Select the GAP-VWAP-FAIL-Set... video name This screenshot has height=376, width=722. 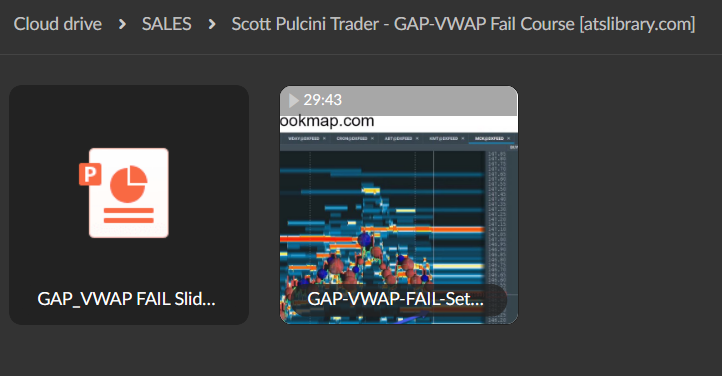tap(396, 299)
